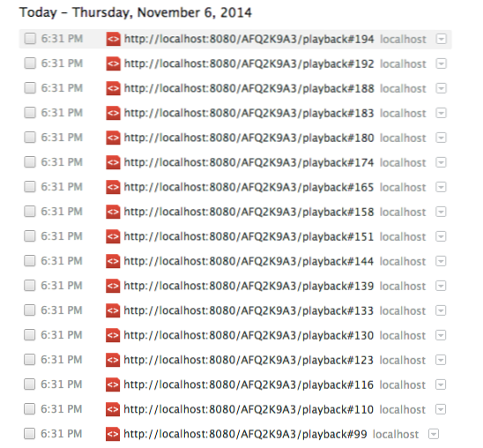Click the favicon next to playback#99
483x448 pixels.
(113, 434)
